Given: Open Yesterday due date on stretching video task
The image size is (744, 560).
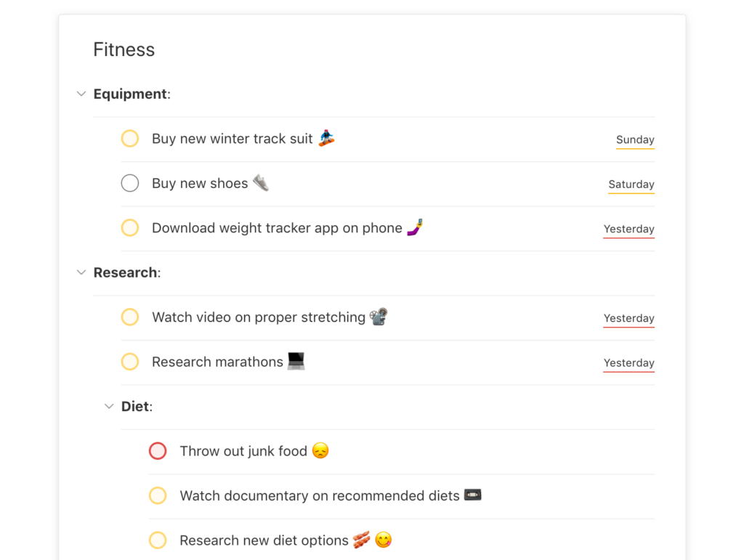Looking at the screenshot, I should 628,318.
